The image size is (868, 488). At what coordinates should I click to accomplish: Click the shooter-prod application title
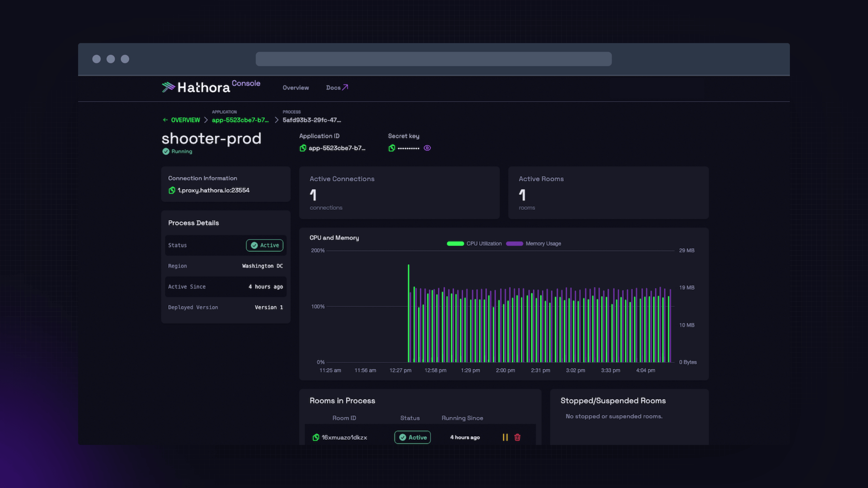211,138
